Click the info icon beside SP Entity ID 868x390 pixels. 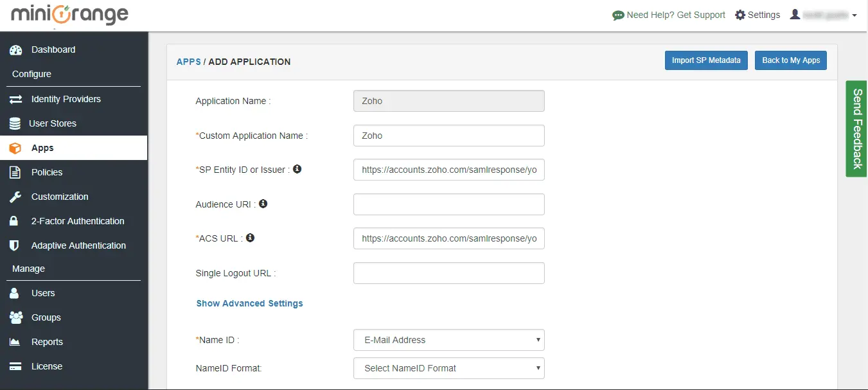point(297,168)
